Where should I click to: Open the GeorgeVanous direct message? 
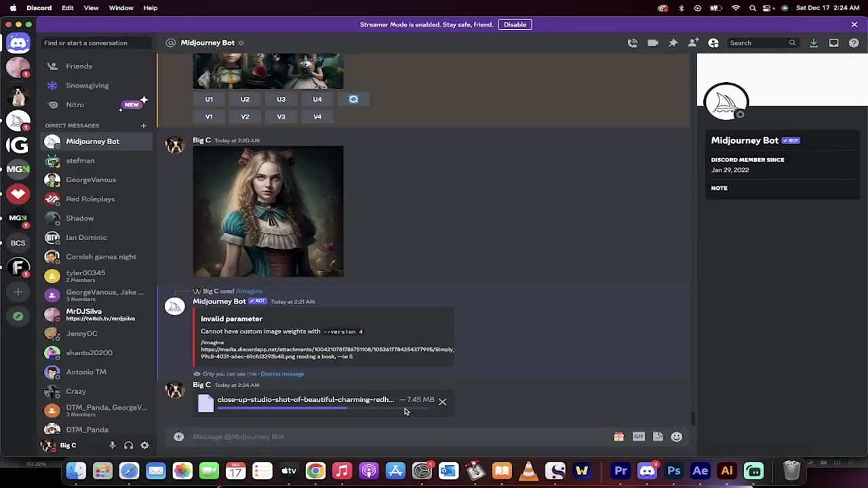pos(98,180)
